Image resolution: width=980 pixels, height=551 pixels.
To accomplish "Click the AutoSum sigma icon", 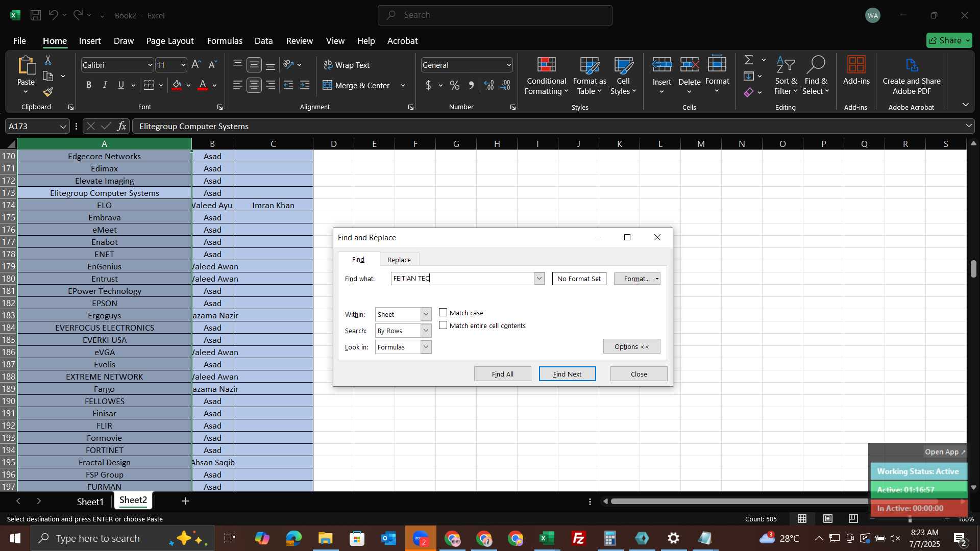I will pyautogui.click(x=749, y=60).
